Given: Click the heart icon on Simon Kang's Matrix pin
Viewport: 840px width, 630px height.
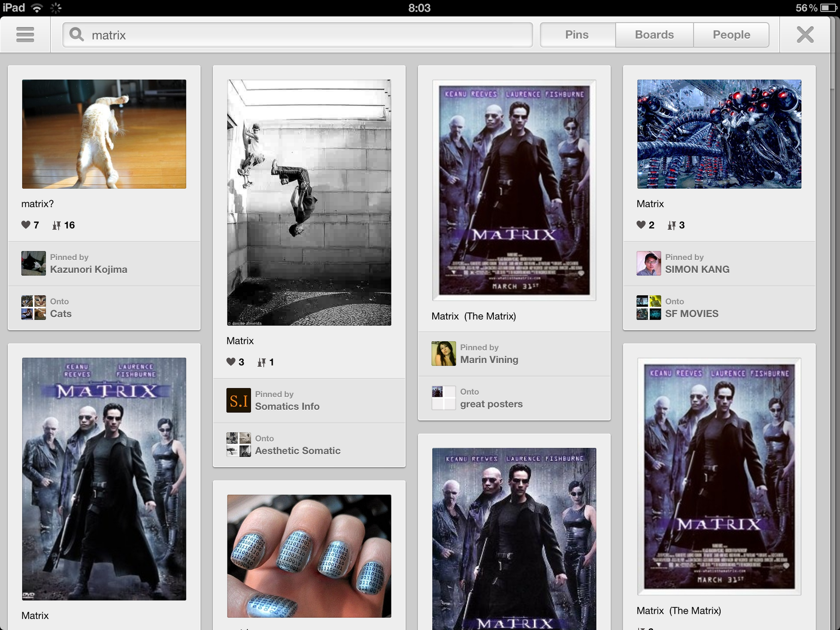Looking at the screenshot, I should pos(640,225).
